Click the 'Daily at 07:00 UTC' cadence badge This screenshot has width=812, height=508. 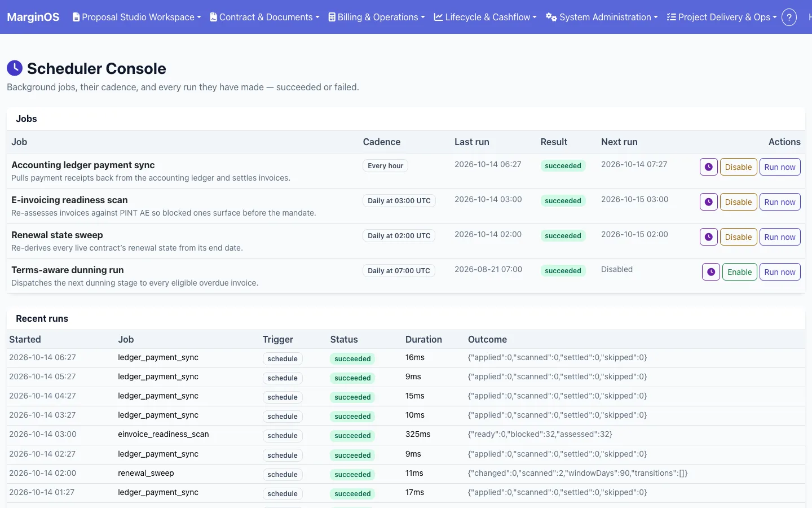pyautogui.click(x=399, y=271)
